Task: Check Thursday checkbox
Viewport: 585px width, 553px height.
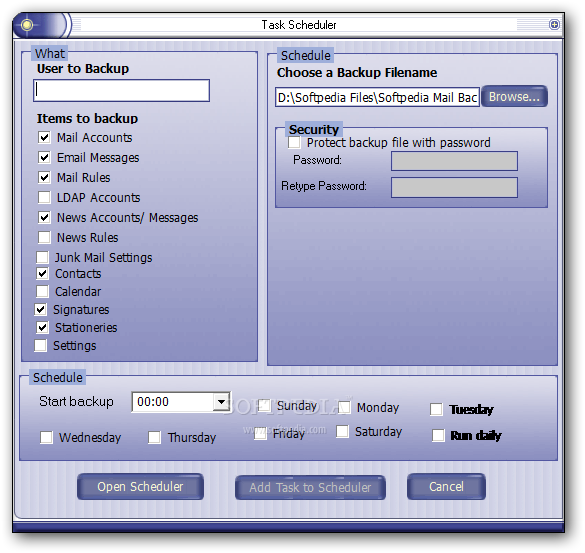Action: 154,437
